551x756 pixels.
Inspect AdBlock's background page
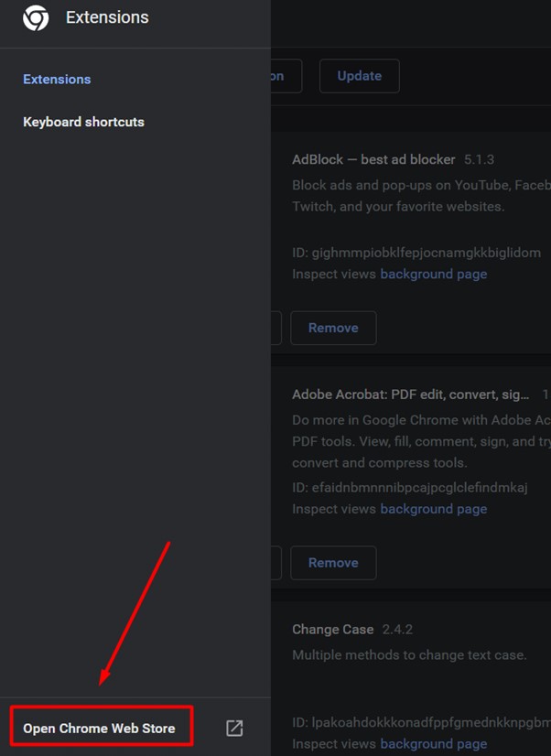tap(434, 274)
